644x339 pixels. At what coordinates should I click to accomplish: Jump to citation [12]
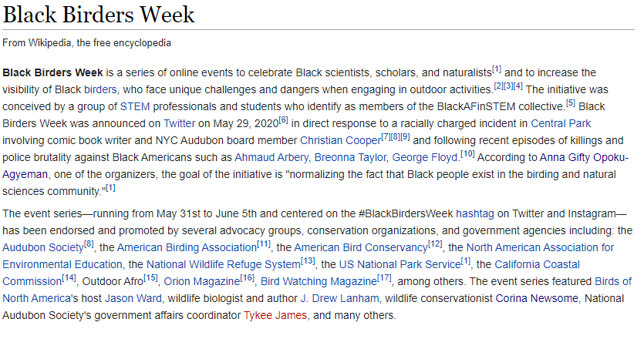pos(435,244)
